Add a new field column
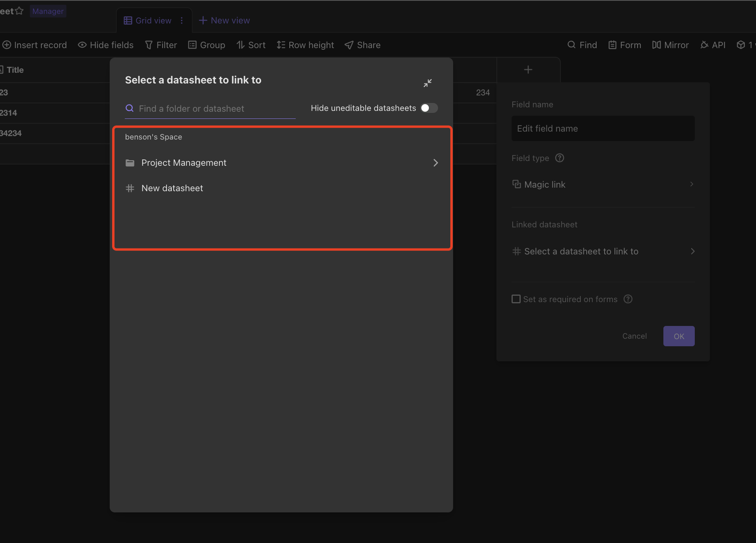Viewport: 756px width, 543px height. click(528, 70)
